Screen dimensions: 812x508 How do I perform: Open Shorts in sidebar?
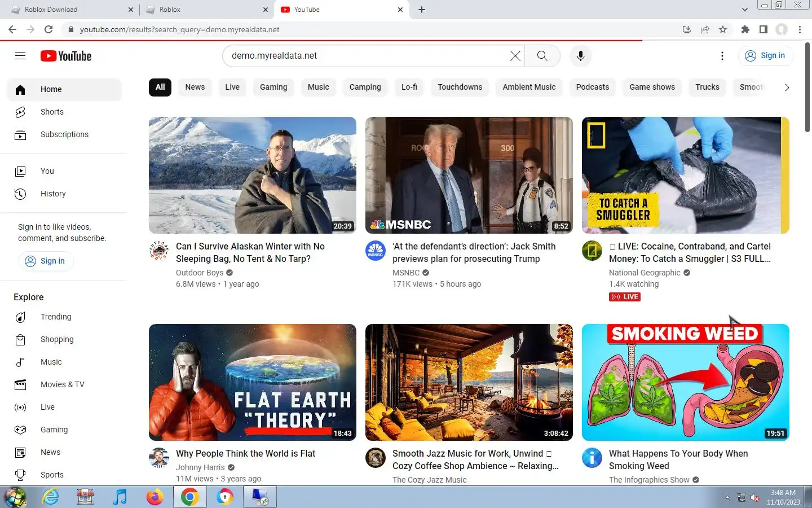pos(64,112)
